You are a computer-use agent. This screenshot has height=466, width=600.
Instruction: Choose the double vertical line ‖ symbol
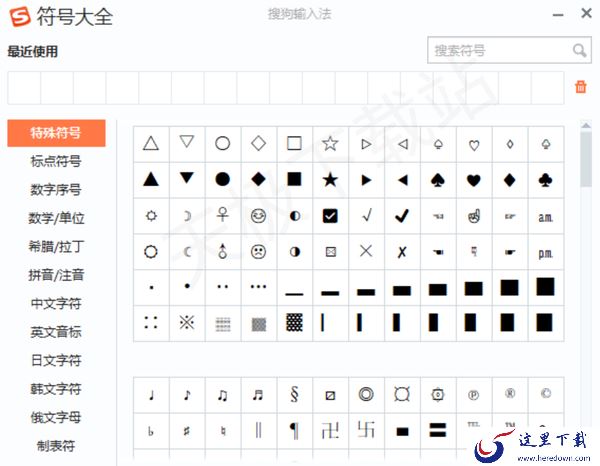[258, 430]
